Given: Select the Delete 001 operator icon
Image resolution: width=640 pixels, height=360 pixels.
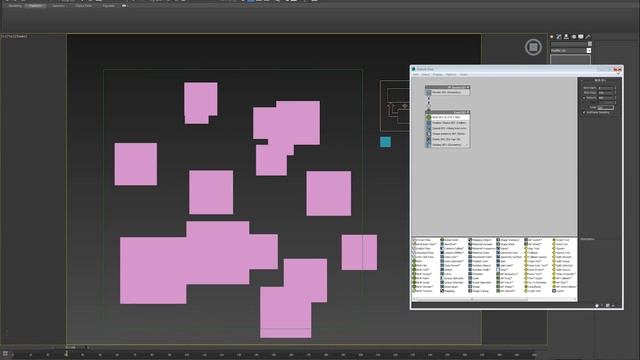Looking at the screenshot, I should click(x=429, y=139).
